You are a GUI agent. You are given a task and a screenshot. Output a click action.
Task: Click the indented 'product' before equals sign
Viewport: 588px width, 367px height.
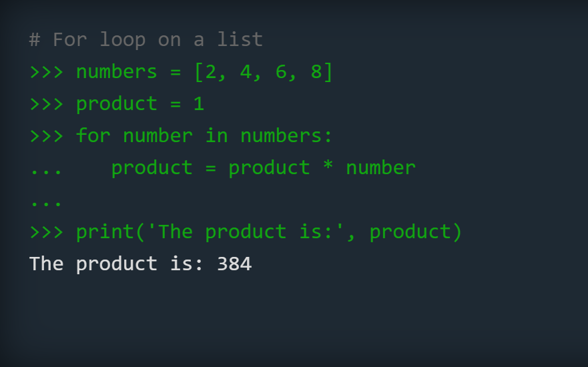[152, 168]
